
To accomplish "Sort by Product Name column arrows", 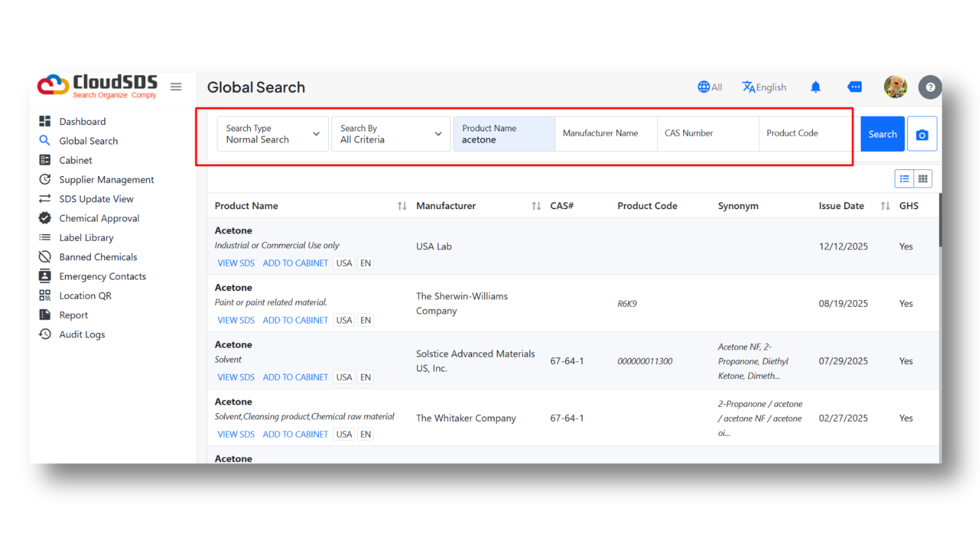I will pos(402,206).
